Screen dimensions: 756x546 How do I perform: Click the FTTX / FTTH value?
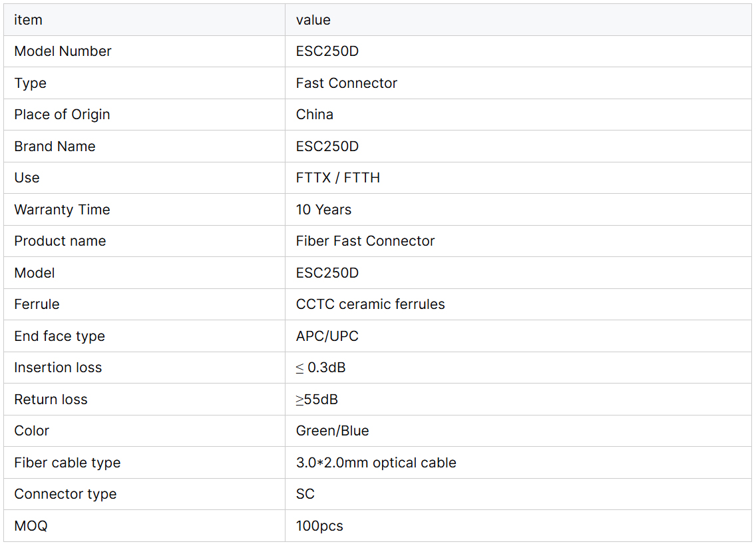pos(338,178)
